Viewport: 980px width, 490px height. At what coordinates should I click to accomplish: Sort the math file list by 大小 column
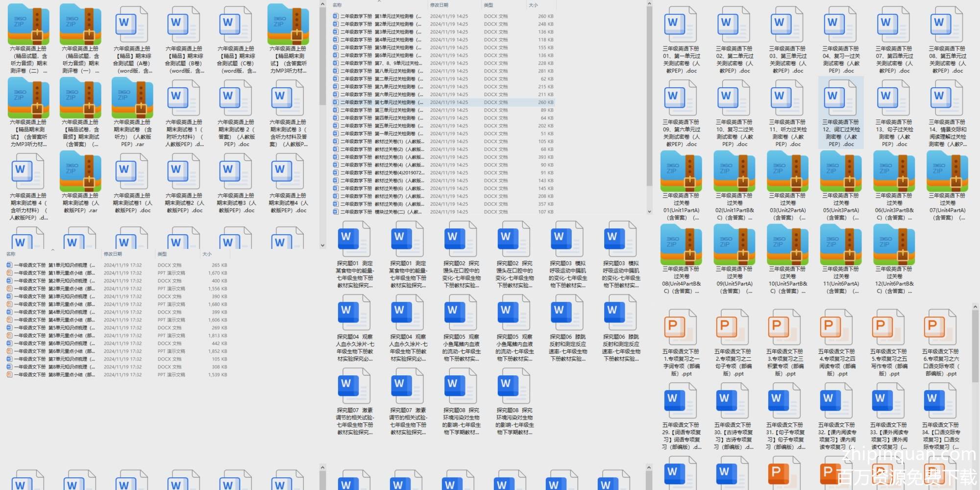click(533, 5)
